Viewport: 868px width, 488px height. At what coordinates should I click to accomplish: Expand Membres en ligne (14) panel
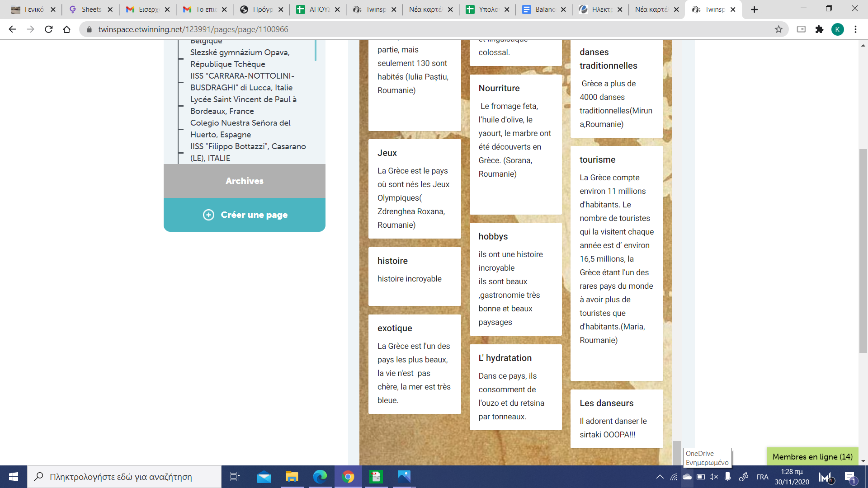pos(812,456)
